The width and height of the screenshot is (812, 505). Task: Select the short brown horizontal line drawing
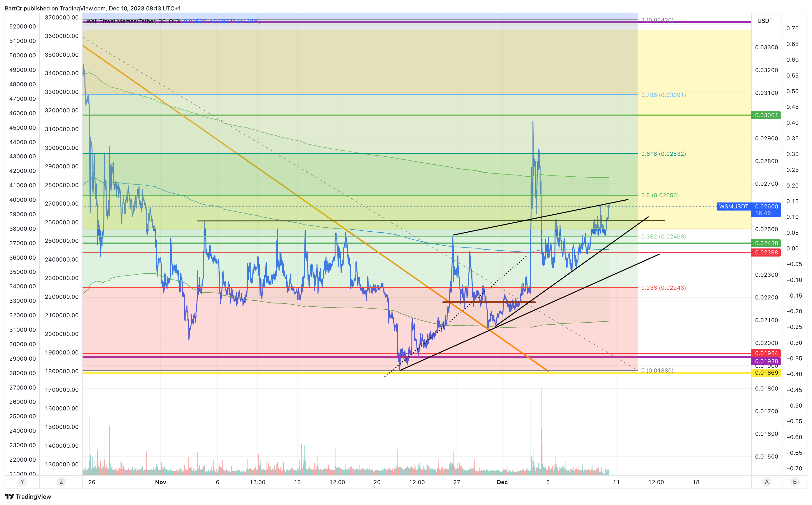pos(489,302)
